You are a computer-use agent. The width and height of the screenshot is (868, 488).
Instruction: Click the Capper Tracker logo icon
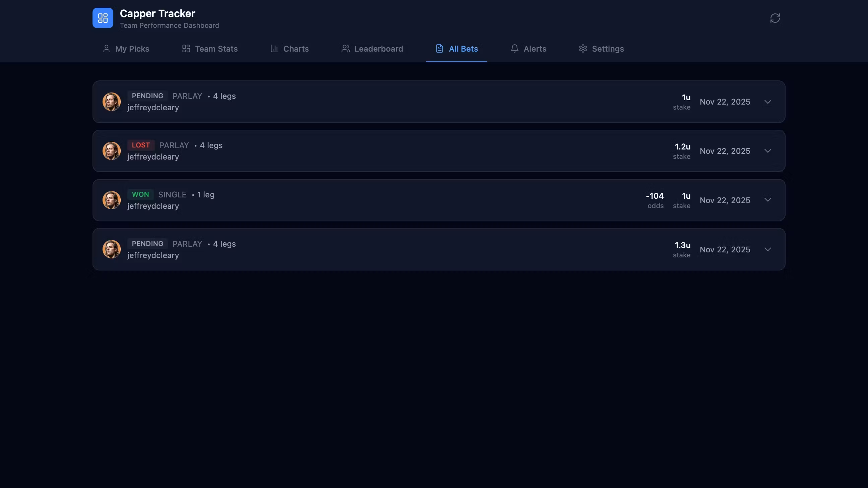pos(103,18)
